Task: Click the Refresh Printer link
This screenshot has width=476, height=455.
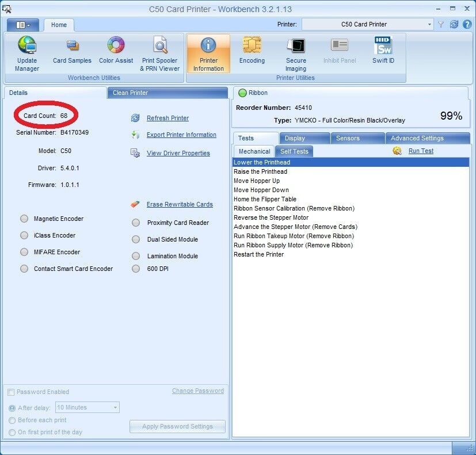Action: 167,118
